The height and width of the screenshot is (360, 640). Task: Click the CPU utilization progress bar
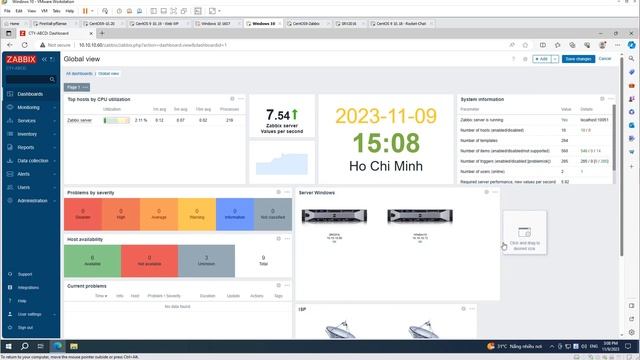coord(117,120)
